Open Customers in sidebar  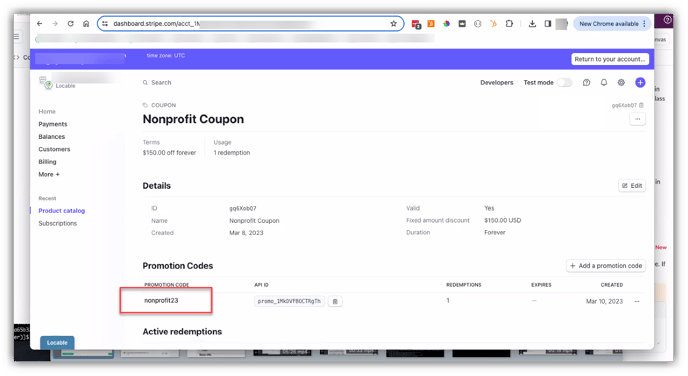pyautogui.click(x=54, y=149)
